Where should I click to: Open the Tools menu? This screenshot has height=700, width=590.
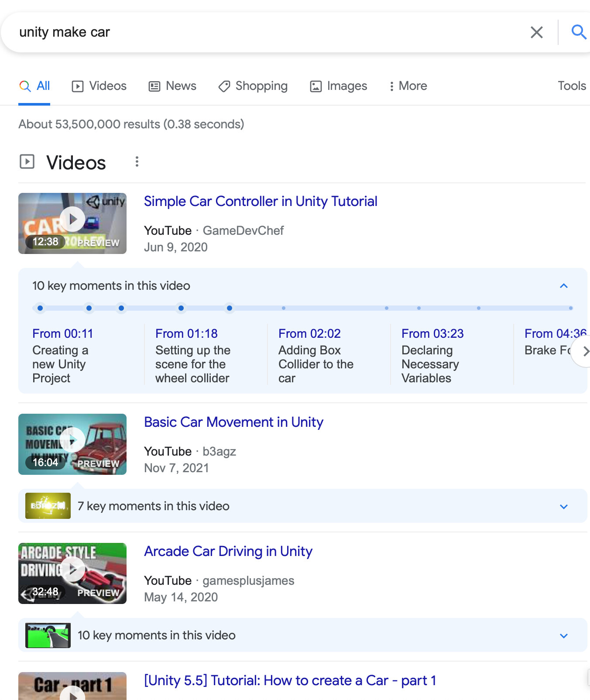tap(572, 86)
